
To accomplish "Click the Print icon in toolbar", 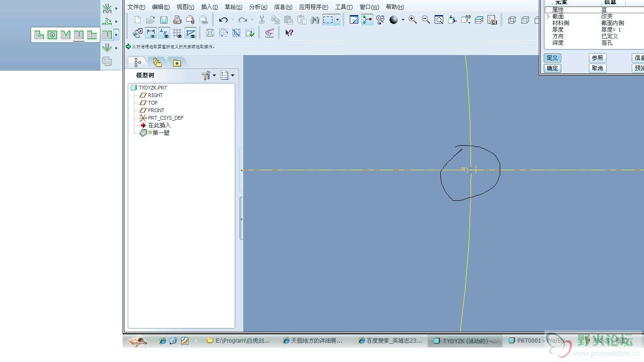I will coord(177,20).
